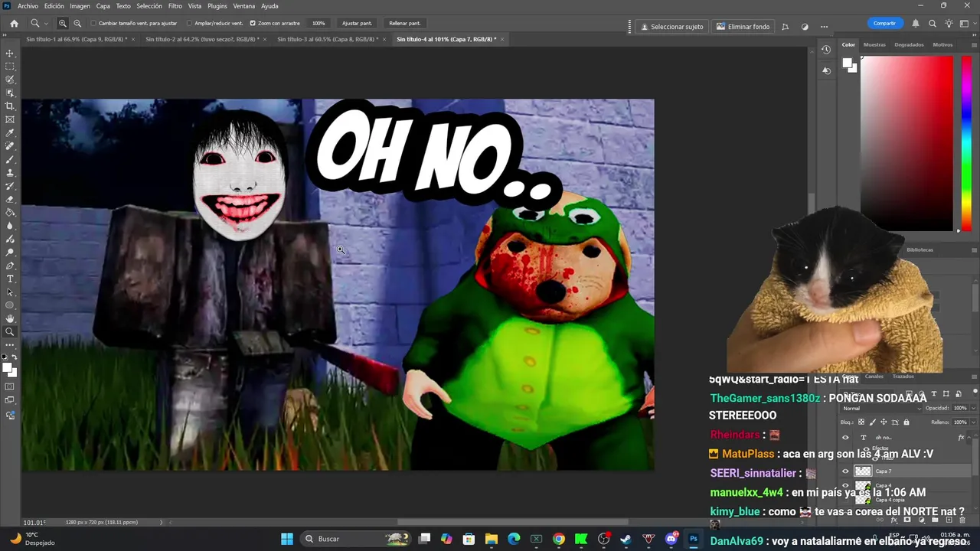
Task: Select the Crop tool
Action: 10,106
